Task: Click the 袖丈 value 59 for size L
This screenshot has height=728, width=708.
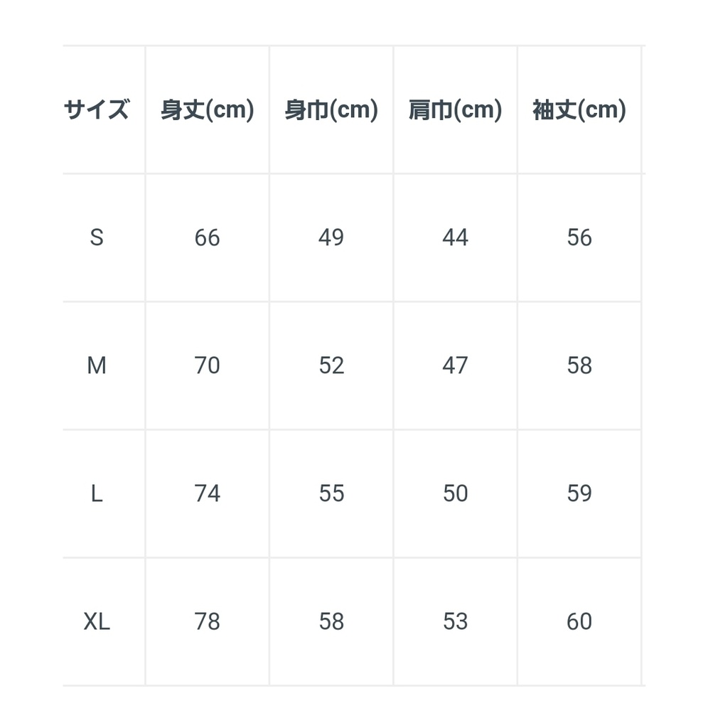Action: click(579, 493)
